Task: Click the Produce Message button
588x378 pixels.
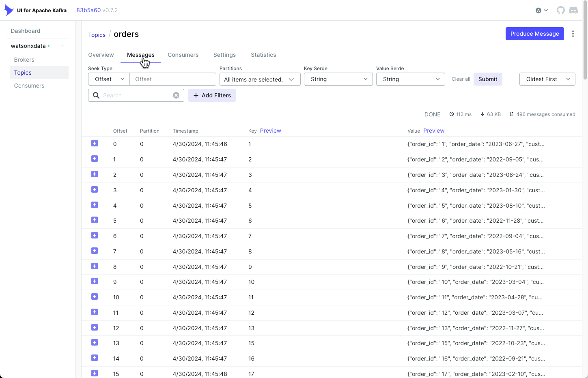Action: point(534,34)
